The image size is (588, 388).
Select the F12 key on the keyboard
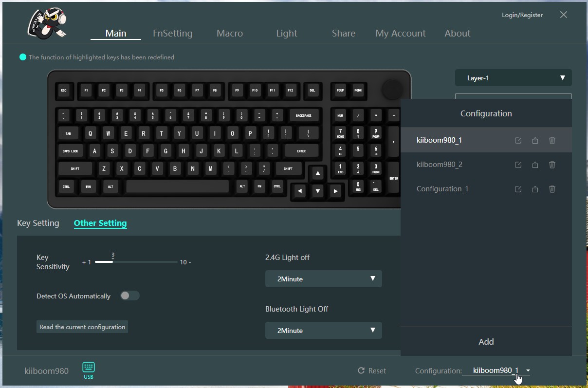(291, 91)
